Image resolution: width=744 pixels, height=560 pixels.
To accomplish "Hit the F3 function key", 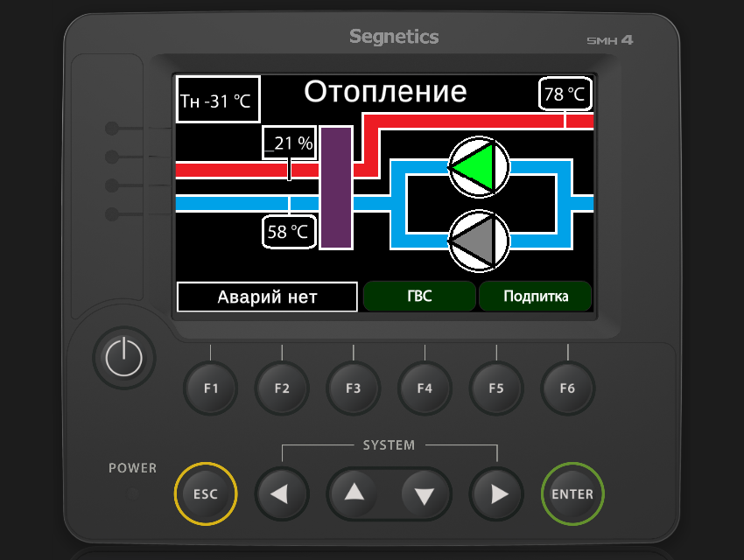I will tap(353, 388).
